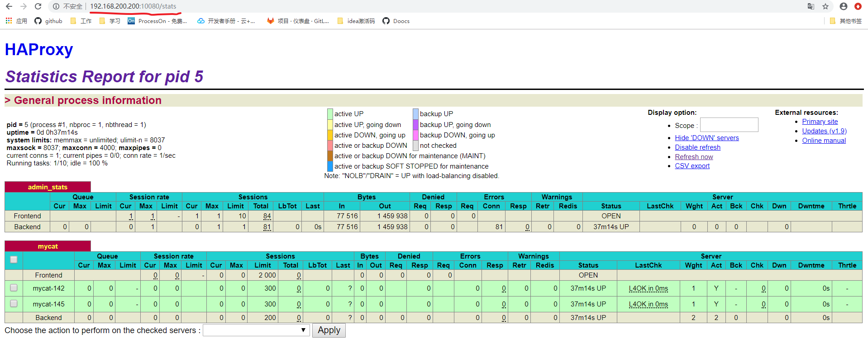Click the mycat Frontend OPEN status cell
The image size is (868, 353).
coord(588,275)
